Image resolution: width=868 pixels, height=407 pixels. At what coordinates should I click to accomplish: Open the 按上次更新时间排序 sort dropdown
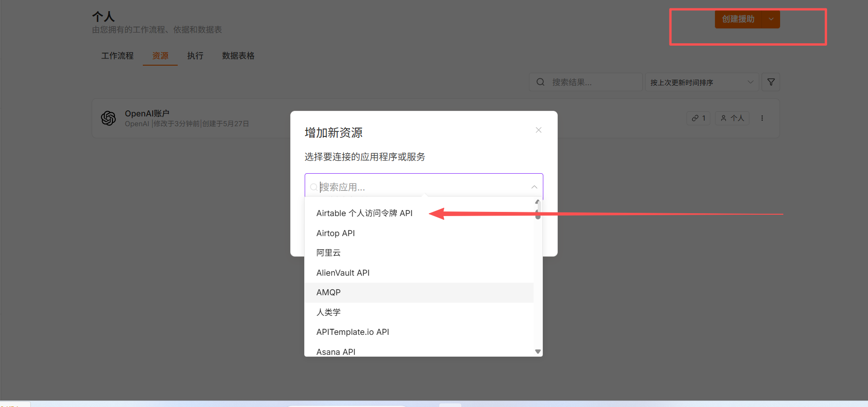(702, 82)
